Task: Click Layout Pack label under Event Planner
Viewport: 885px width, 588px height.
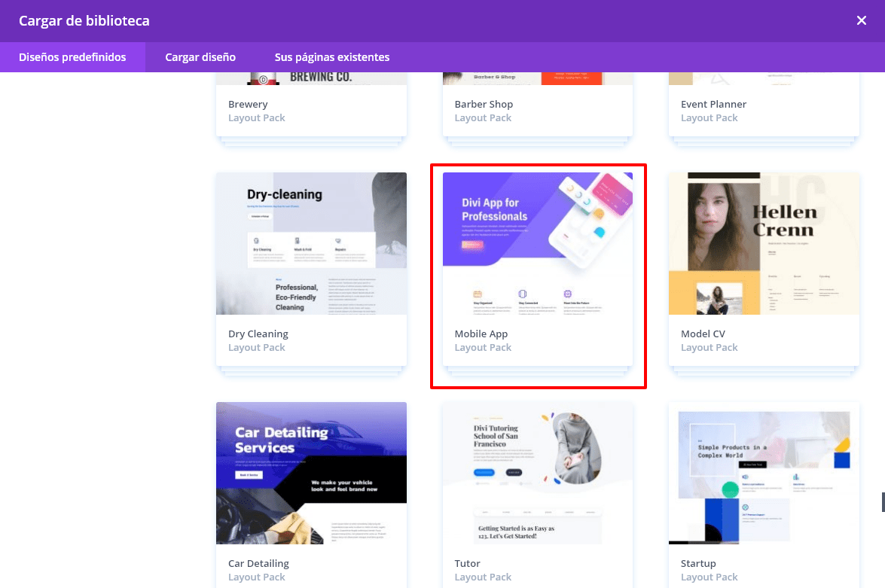Action: [710, 118]
